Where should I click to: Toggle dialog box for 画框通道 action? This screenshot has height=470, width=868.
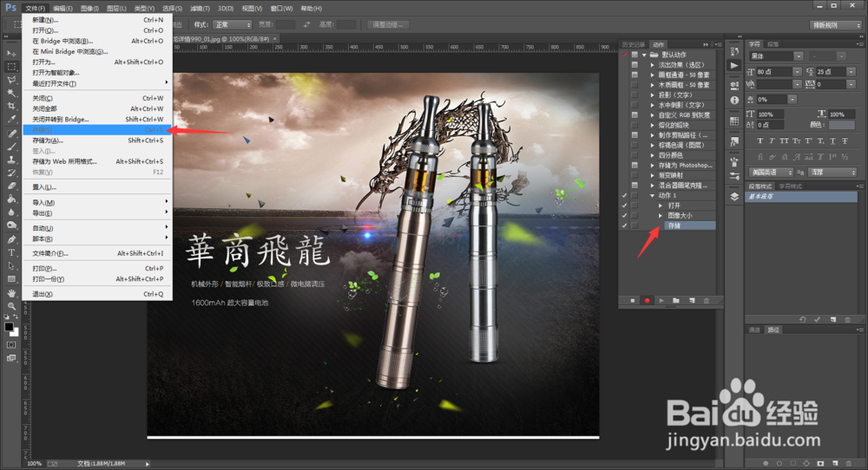pyautogui.click(x=635, y=75)
